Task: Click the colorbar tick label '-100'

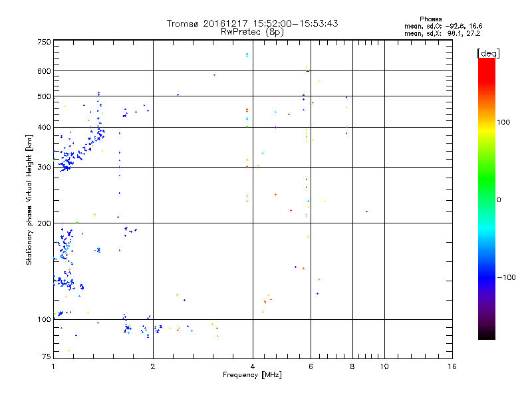Action: pyautogui.click(x=507, y=277)
